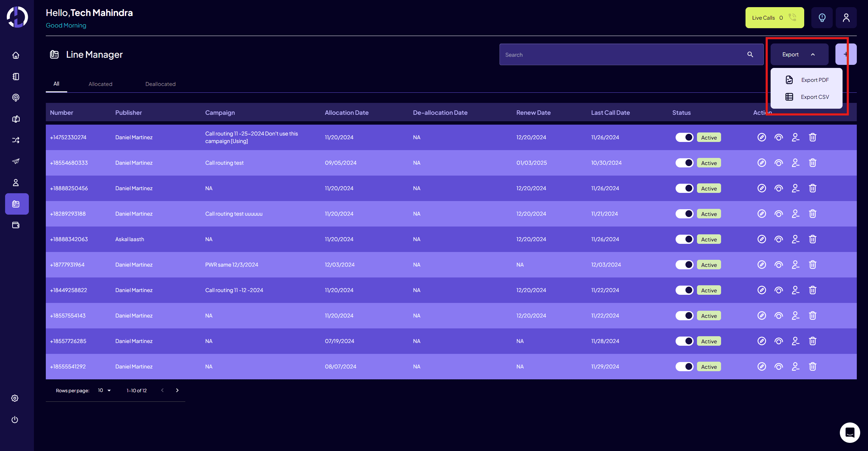Image resolution: width=868 pixels, height=451 pixels.
Task: Open the chat support bubble
Action: [850, 432]
